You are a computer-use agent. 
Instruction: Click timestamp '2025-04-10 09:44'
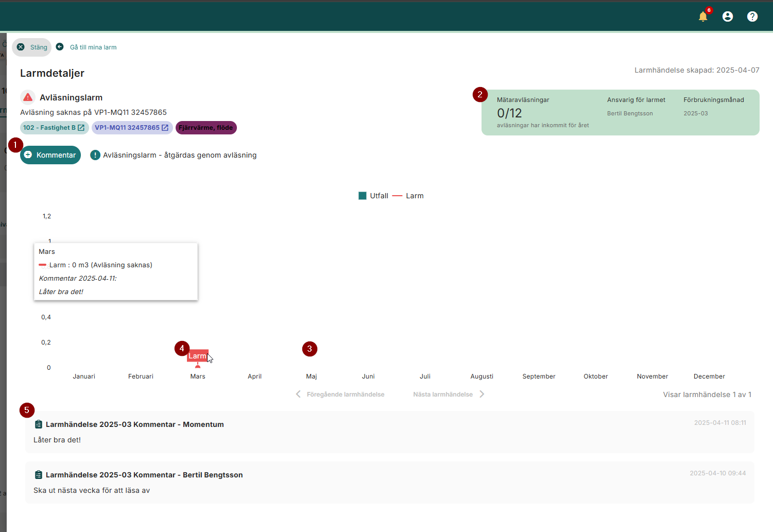point(718,473)
